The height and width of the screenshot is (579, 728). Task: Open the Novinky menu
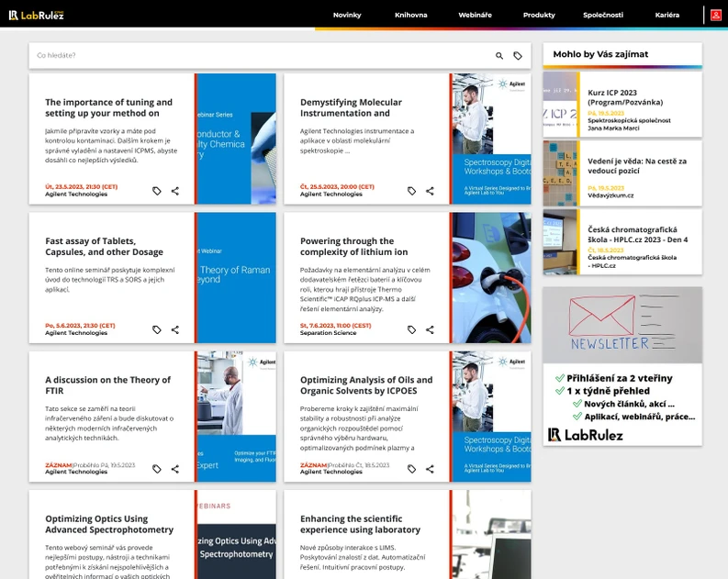point(347,15)
